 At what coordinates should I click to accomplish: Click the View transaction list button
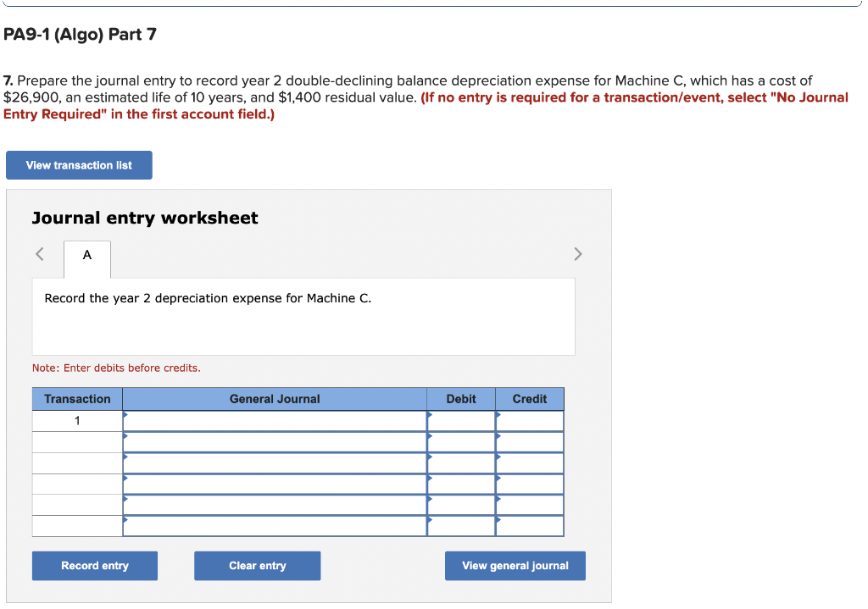(78, 164)
